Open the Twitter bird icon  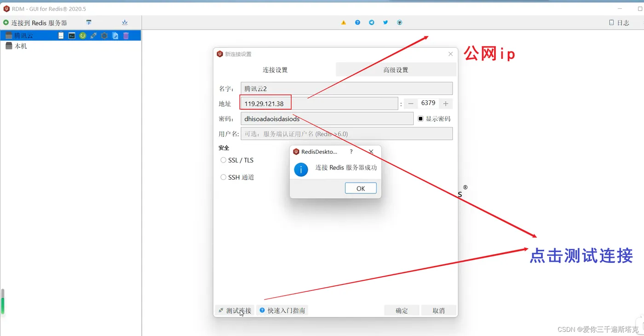click(385, 23)
